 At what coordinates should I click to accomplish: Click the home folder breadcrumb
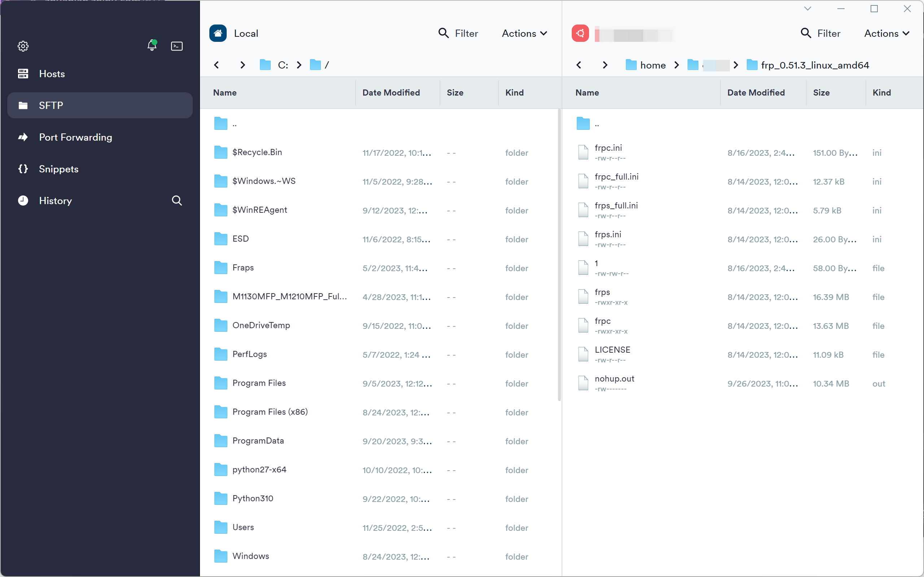pyautogui.click(x=653, y=65)
